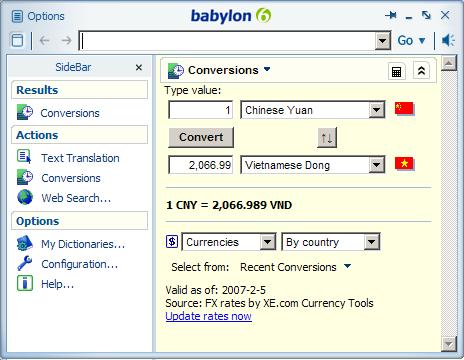Click the back arrow navigation icon
This screenshot has width=464, height=360.
pos(44,40)
